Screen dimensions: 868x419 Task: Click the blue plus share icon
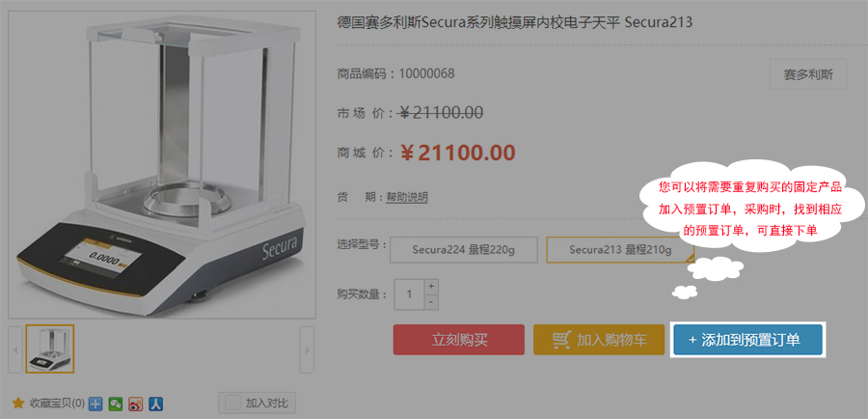[x=95, y=404]
